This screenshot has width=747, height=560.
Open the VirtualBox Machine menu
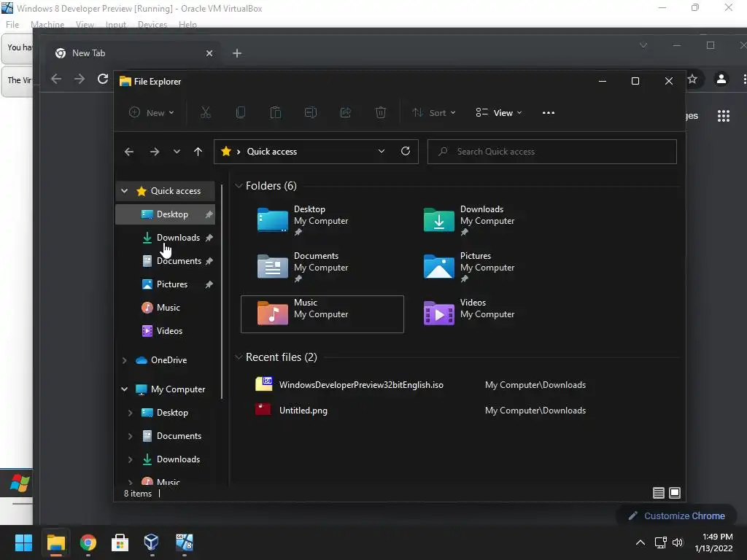click(x=47, y=24)
